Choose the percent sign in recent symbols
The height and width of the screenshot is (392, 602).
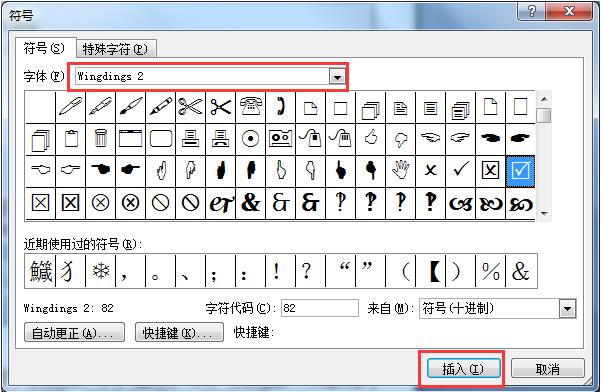click(491, 271)
